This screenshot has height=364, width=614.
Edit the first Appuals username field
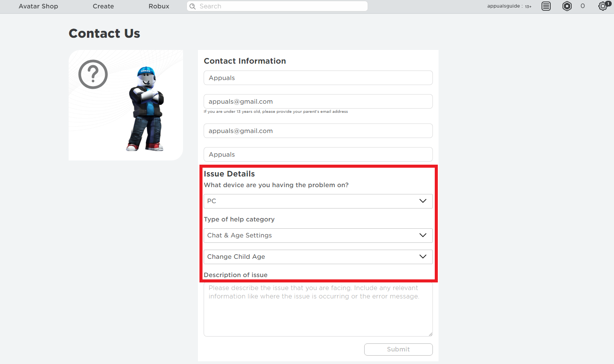tap(318, 78)
